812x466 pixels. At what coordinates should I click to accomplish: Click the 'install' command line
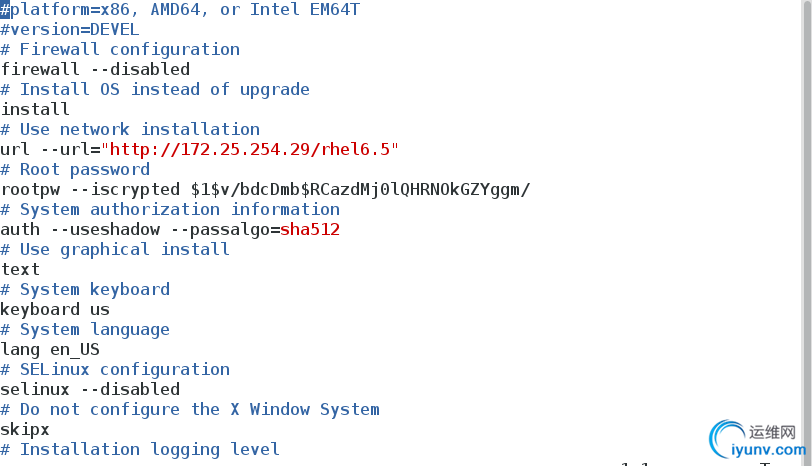pyautogui.click(x=35, y=110)
